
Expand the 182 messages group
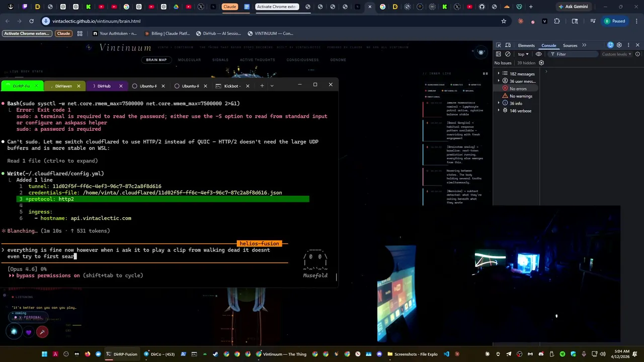click(x=499, y=74)
